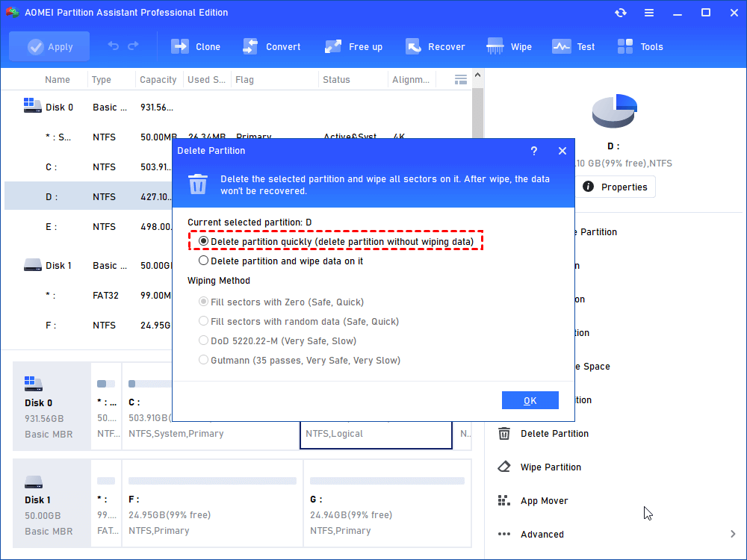Click the Wipe Partition eraser icon
The height and width of the screenshot is (560, 747).
[504, 467]
